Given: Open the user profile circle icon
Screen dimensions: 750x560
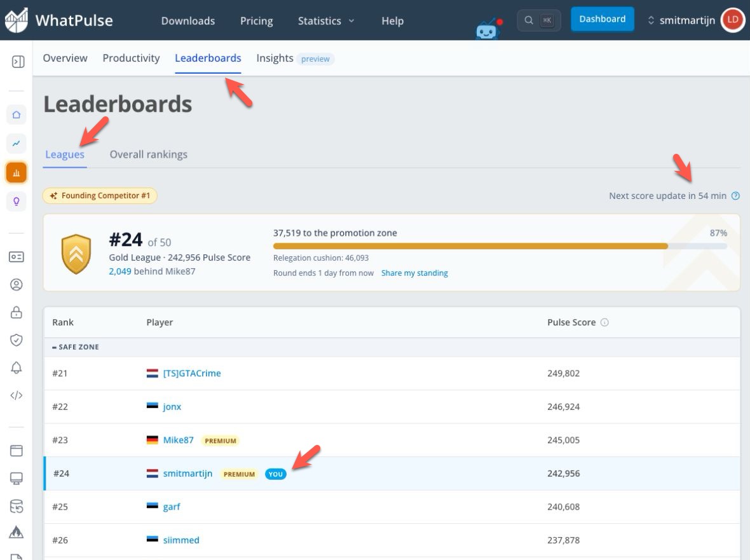Looking at the screenshot, I should coord(17,285).
